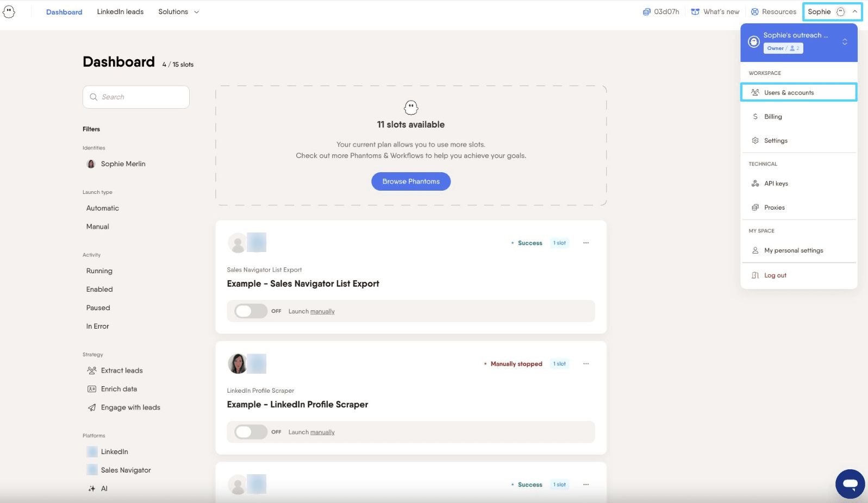Click the Browse Phantoms button
The height and width of the screenshot is (503, 868).
(x=411, y=181)
